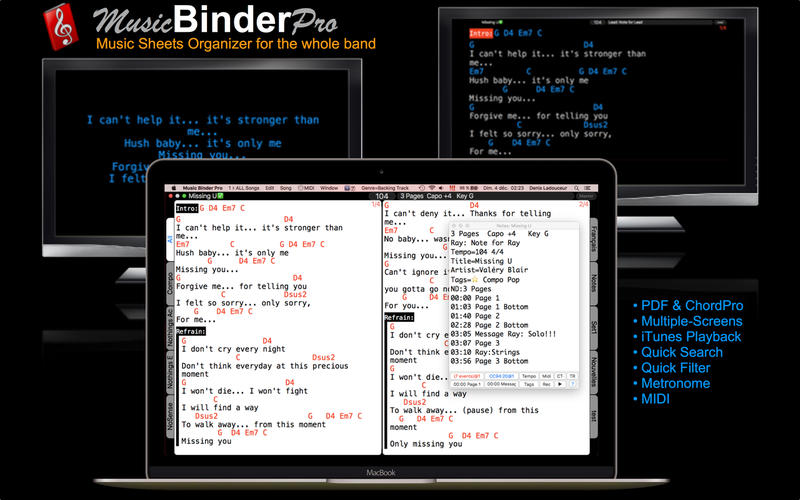Click the 00:00 Page 1 button
This screenshot has width=800, height=500.
(x=467, y=384)
